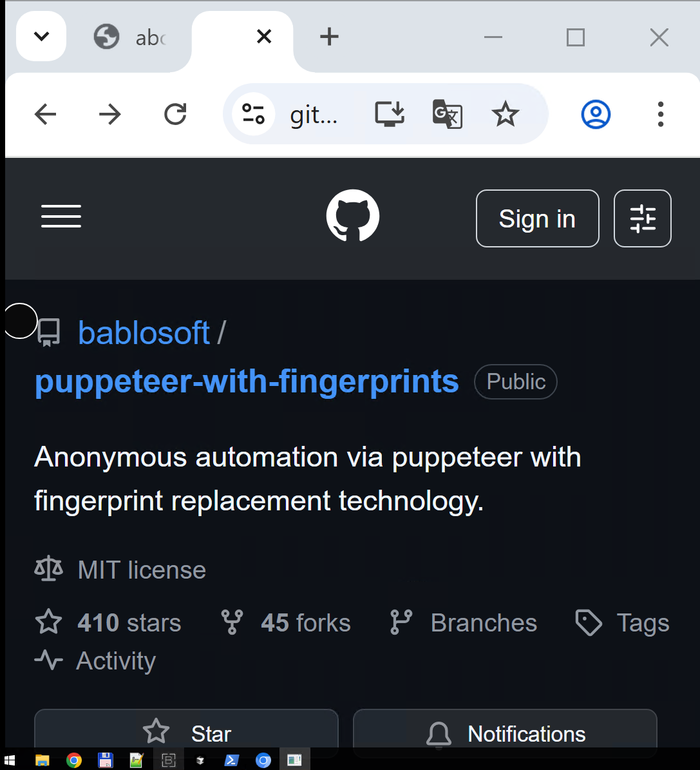Click the install app icon in address bar
Screen dimensions: 700x770
tap(390, 114)
